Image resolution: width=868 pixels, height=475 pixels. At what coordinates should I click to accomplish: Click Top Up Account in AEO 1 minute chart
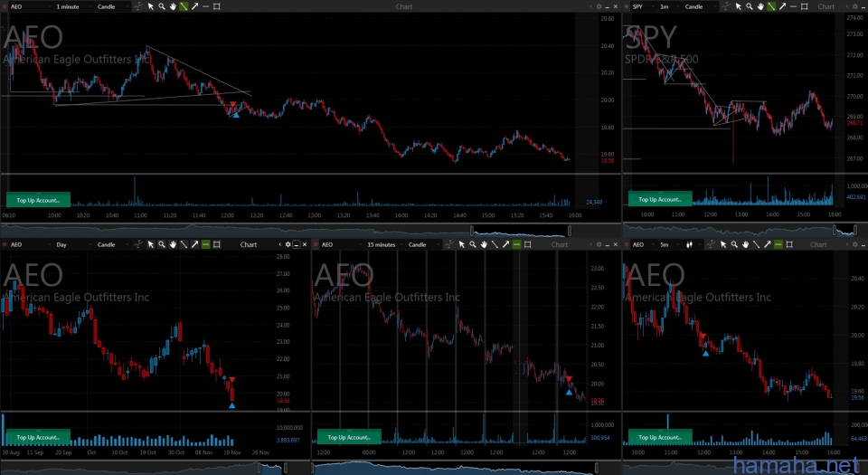38,200
